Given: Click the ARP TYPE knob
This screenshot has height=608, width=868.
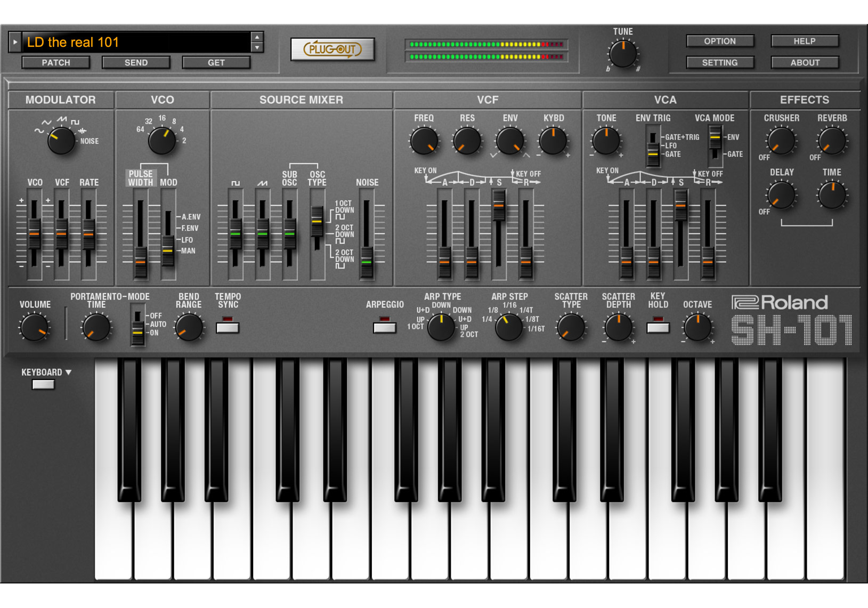Looking at the screenshot, I should [441, 327].
